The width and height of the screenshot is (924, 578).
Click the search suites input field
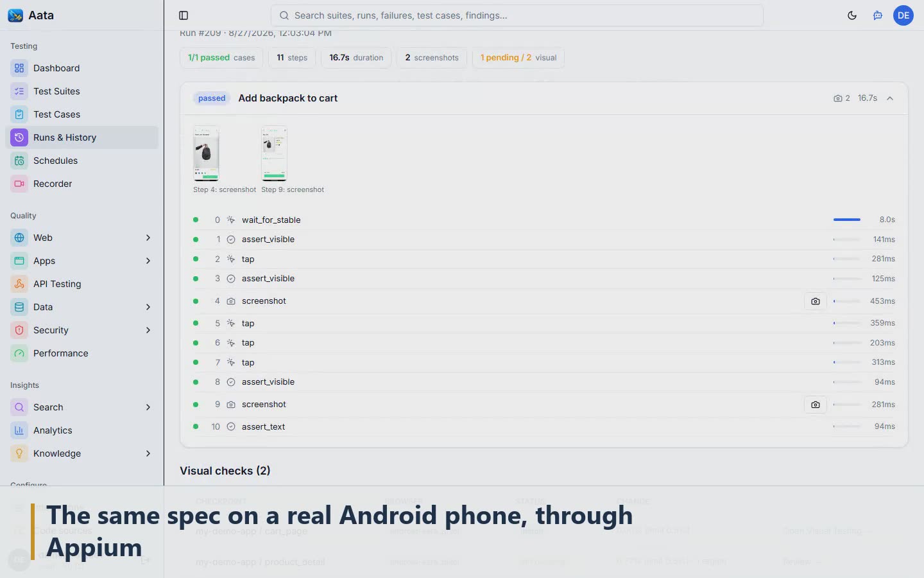click(x=517, y=15)
